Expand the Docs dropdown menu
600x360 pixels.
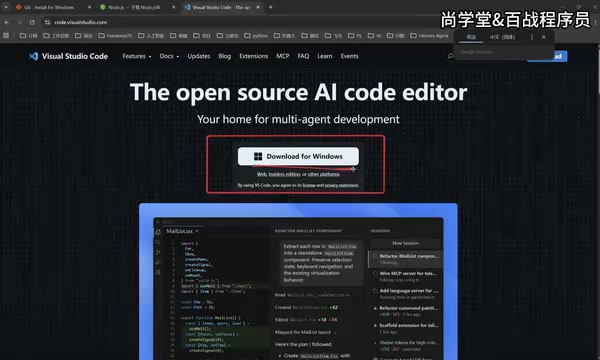169,56
